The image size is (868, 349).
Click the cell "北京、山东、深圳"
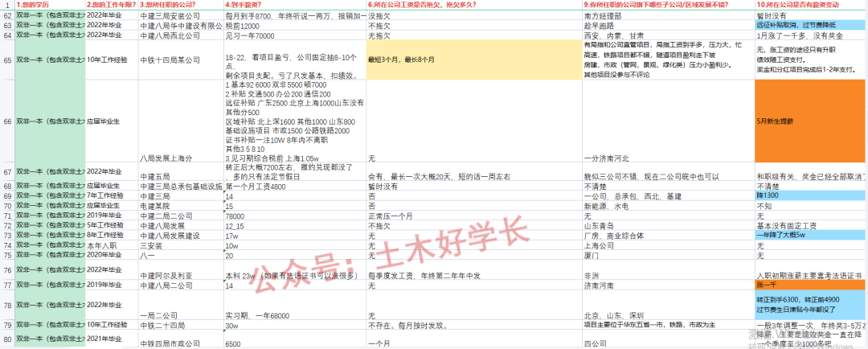coord(669,306)
